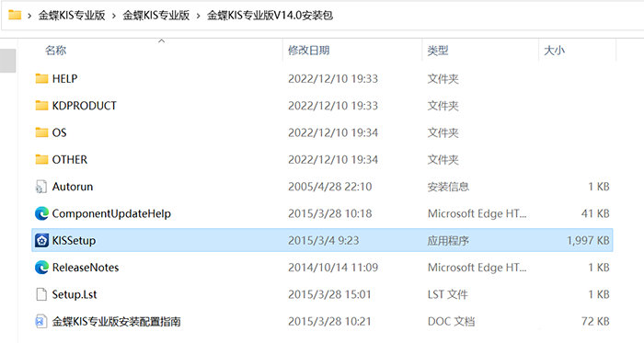Image resolution: width=644 pixels, height=343 pixels.
Task: Go to second 金蝶KIS专业版 breadcrumb
Action: (156, 16)
